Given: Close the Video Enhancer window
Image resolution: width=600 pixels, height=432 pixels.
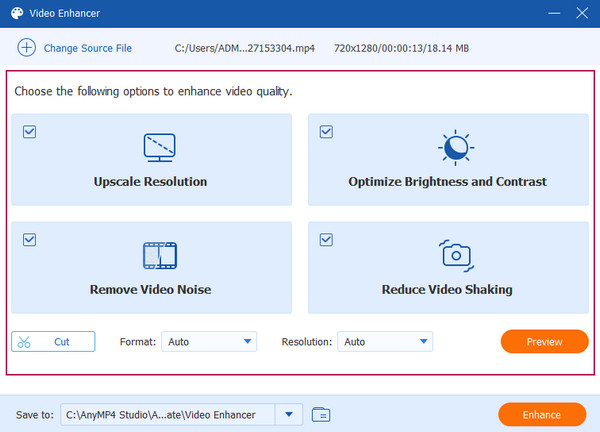Looking at the screenshot, I should 582,13.
